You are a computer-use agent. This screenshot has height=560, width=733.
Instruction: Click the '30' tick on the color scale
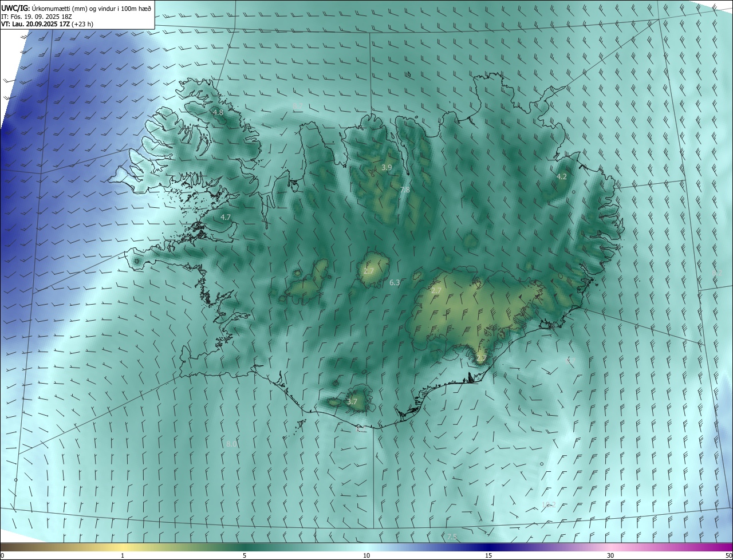(610, 556)
